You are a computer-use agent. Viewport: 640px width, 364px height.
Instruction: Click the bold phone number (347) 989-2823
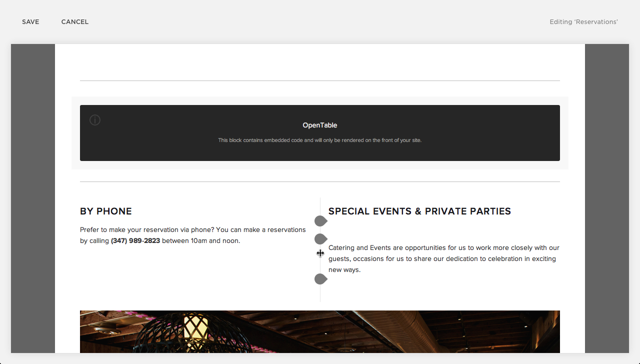pyautogui.click(x=135, y=241)
